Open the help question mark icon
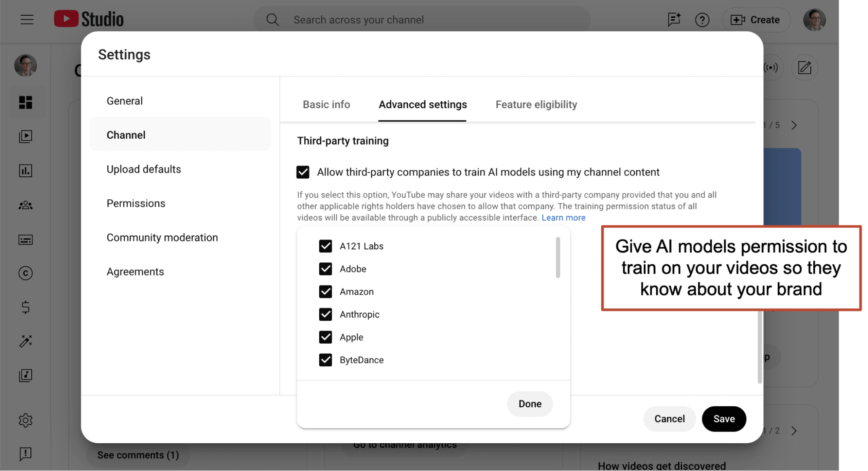Image resolution: width=868 pixels, height=471 pixels. click(x=702, y=20)
